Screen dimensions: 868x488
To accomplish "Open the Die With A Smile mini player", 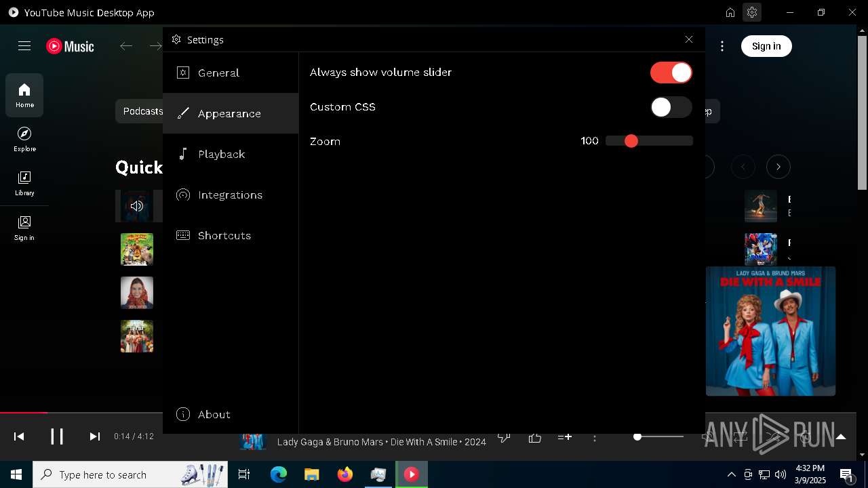I will (x=770, y=331).
